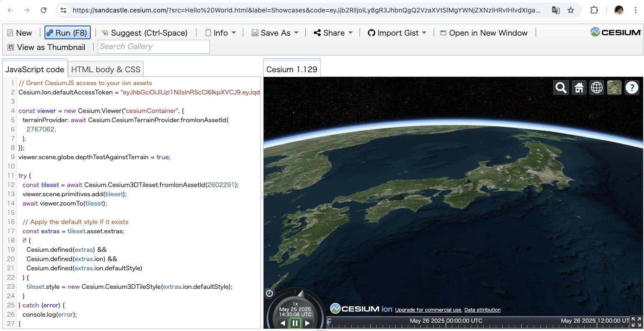Select the JavaScript code tab

click(35, 69)
